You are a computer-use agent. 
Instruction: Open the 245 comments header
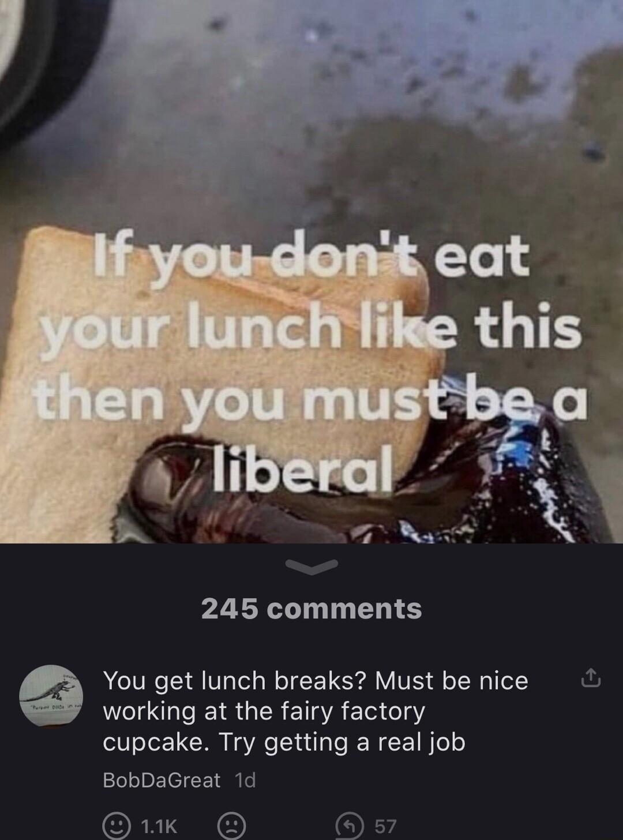pyautogui.click(x=311, y=609)
